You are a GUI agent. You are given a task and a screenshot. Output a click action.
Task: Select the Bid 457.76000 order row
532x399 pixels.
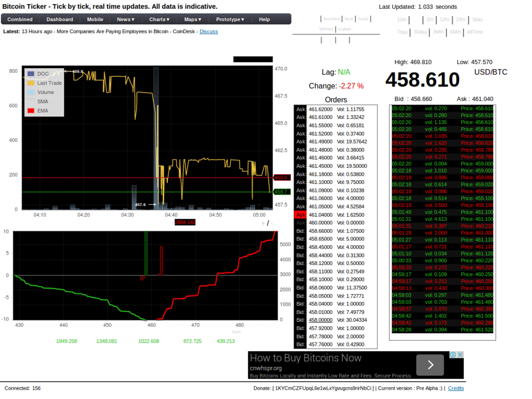pyautogui.click(x=336, y=344)
